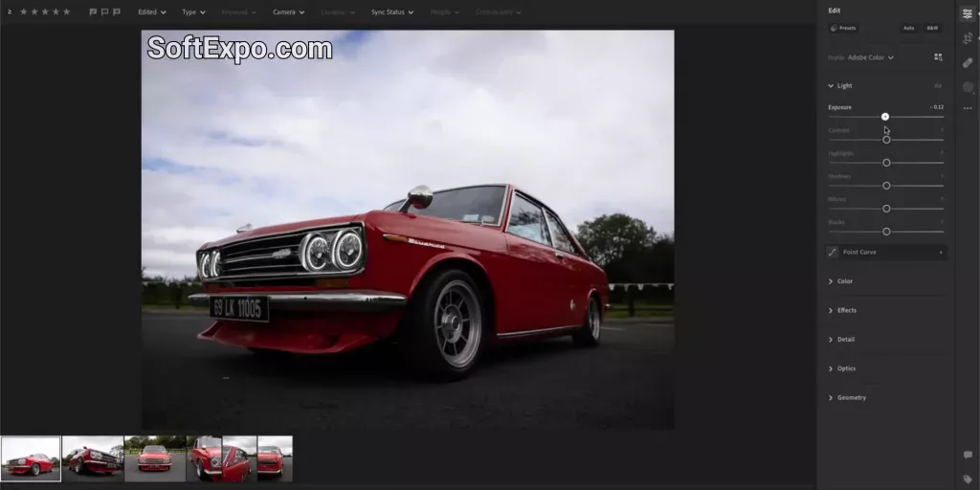This screenshot has width=980, height=490.
Task: Open the Location filter dropdown
Action: tap(338, 11)
